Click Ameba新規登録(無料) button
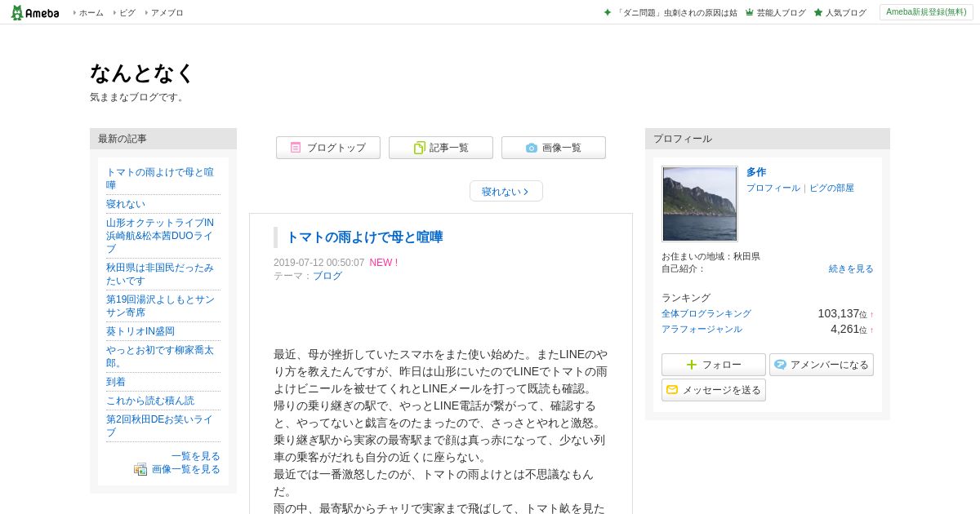The height and width of the screenshot is (514, 980). [x=926, y=12]
